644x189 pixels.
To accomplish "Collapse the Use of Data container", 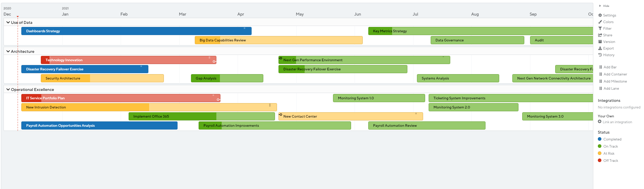I will (8, 22).
